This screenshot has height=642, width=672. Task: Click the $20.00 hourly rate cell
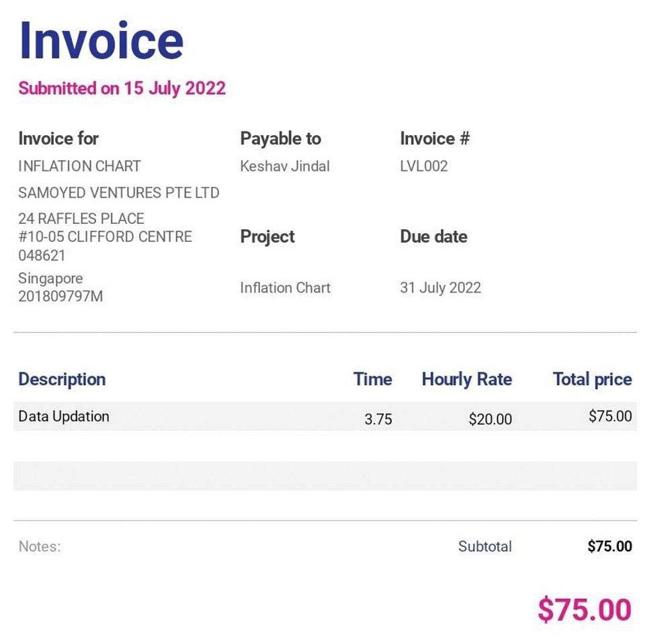click(491, 419)
